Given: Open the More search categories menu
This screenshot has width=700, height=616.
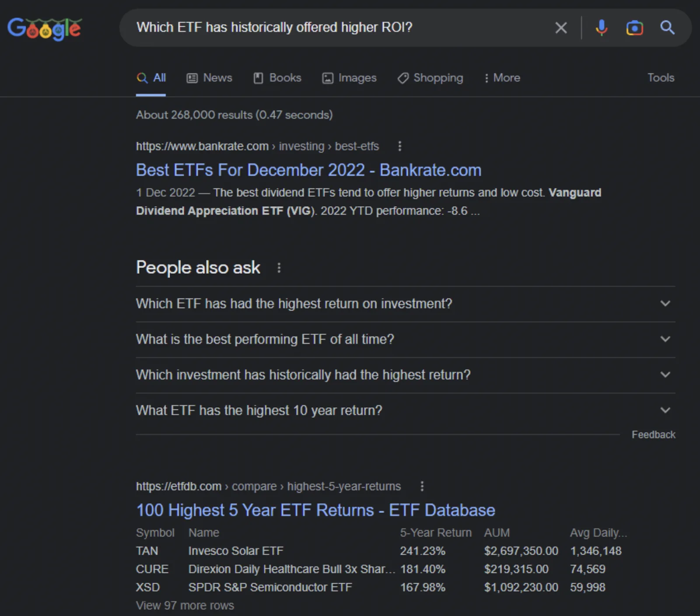Looking at the screenshot, I should (x=502, y=78).
